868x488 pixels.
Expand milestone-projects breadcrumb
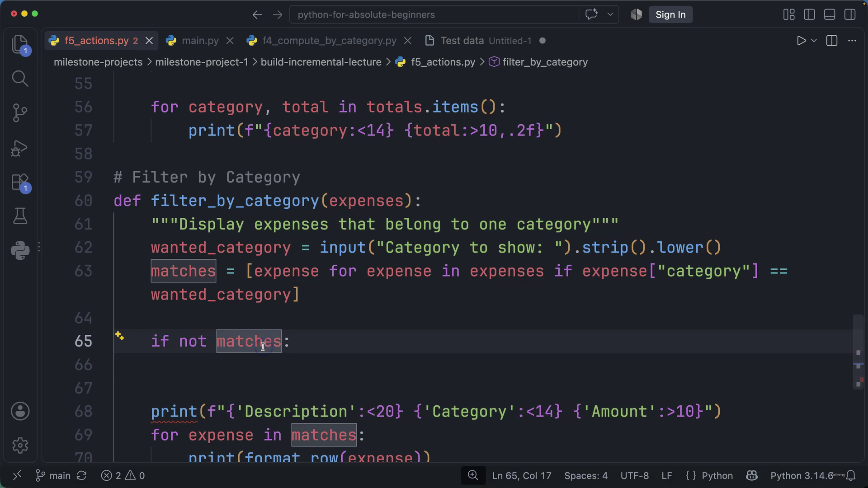(98, 62)
